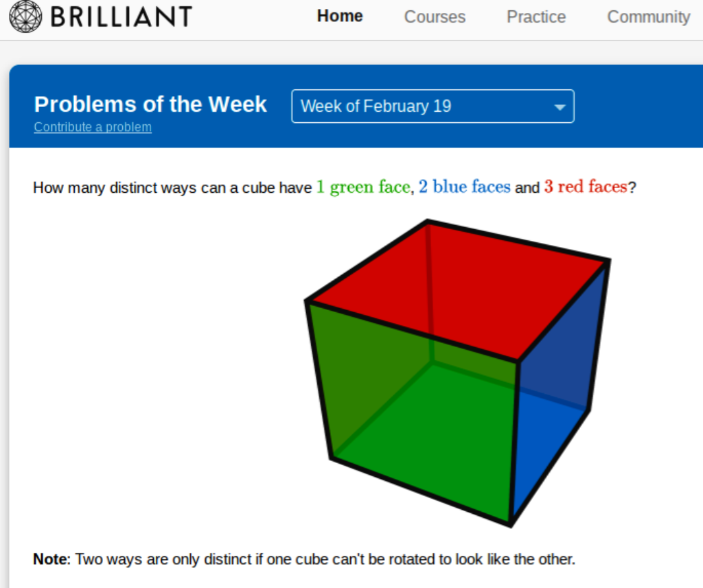
Task: Click the blue '2 blue faces' text
Action: 465,187
